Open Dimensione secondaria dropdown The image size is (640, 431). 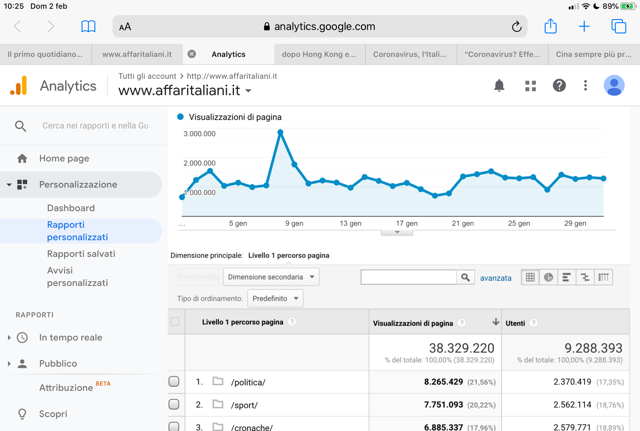271,277
